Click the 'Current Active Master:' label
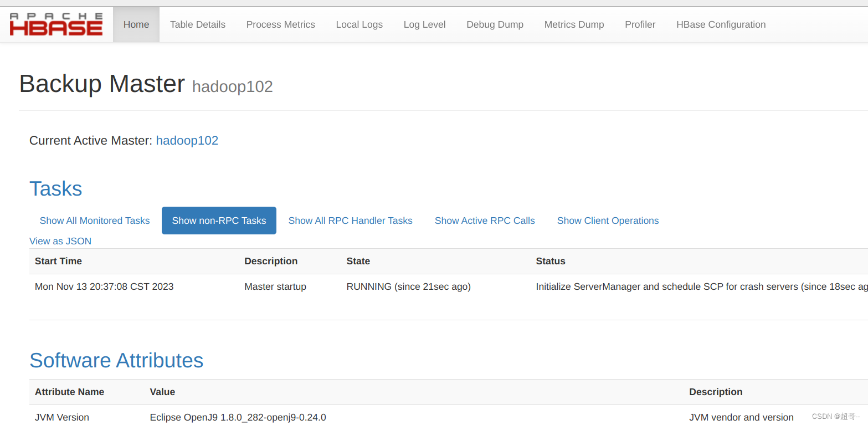Viewport: 868px width, 425px height. 91,141
